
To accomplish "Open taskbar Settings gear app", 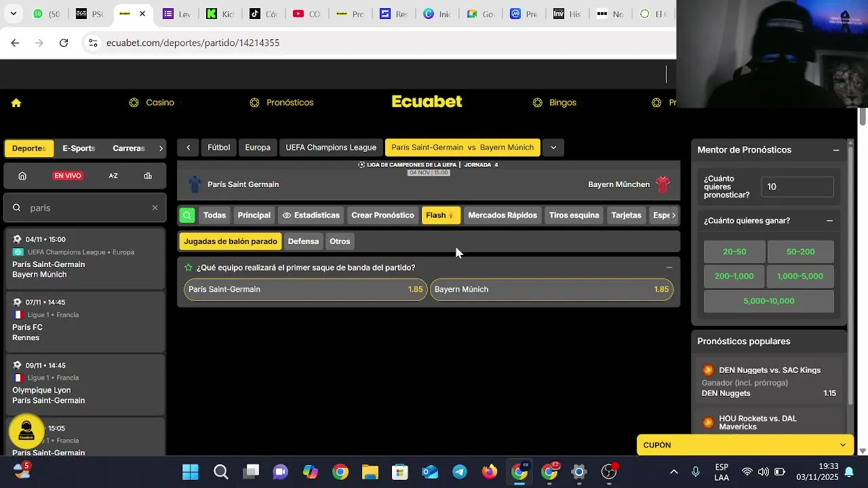I will pyautogui.click(x=579, y=472).
